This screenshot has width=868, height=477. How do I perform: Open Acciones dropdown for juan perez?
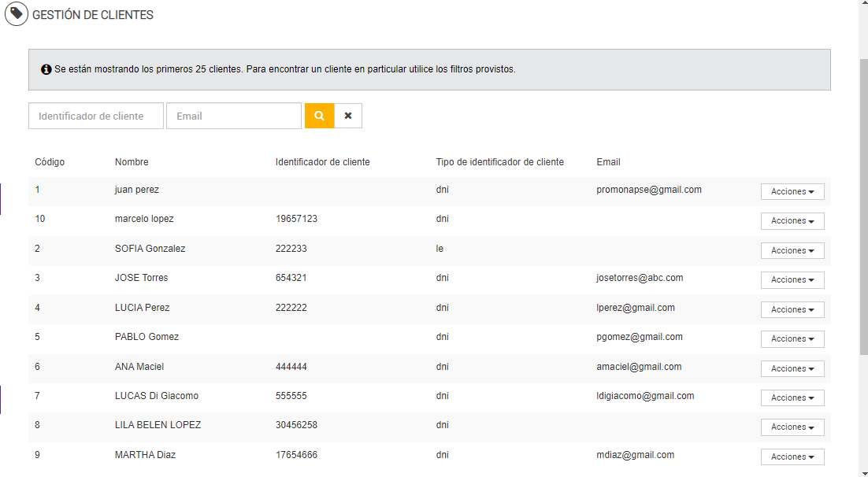[792, 192]
